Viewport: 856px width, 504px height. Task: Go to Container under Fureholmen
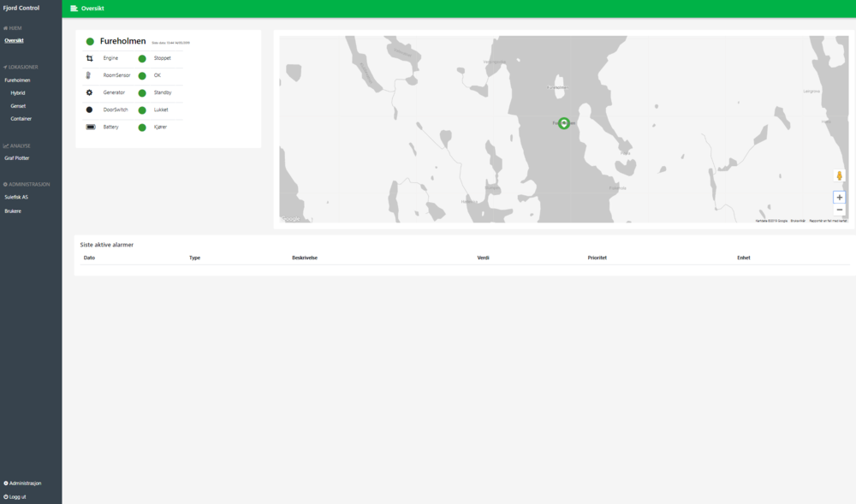point(21,119)
